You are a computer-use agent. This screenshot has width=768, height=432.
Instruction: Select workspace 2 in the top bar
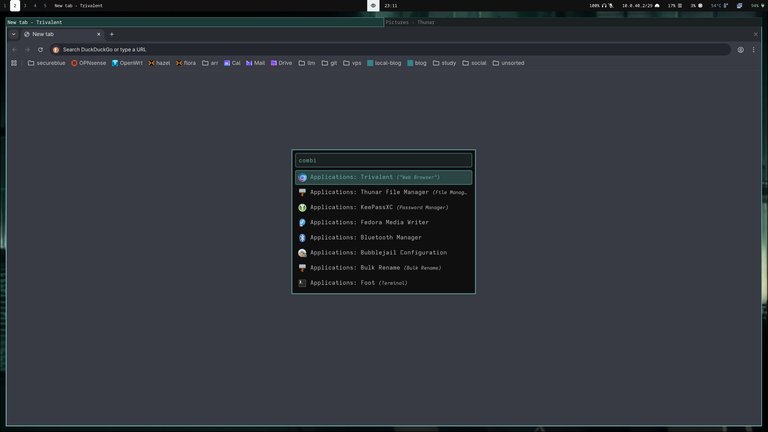click(15, 6)
